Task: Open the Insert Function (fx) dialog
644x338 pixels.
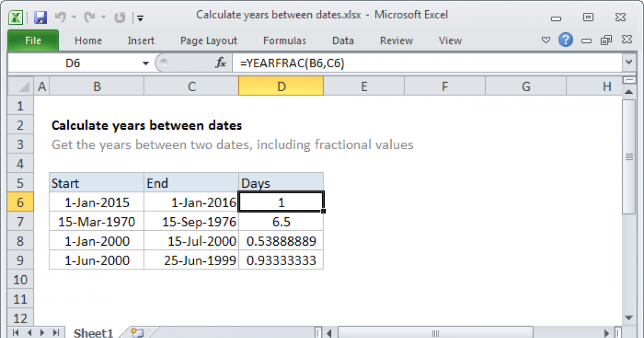Action: pos(220,62)
